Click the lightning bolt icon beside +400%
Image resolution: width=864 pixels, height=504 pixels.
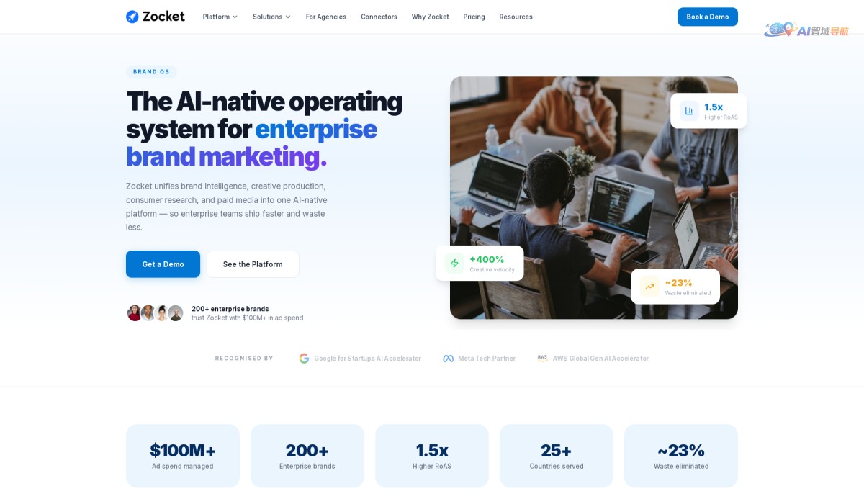coord(454,264)
